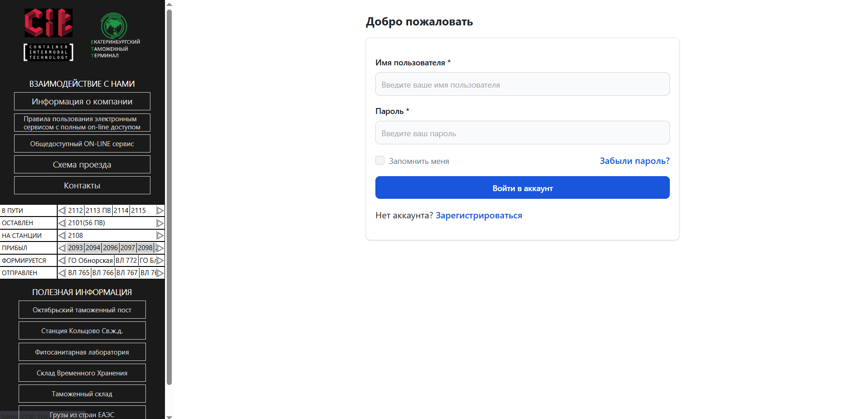Click the right arrow in the ПРИБЫЛ row

point(160,248)
